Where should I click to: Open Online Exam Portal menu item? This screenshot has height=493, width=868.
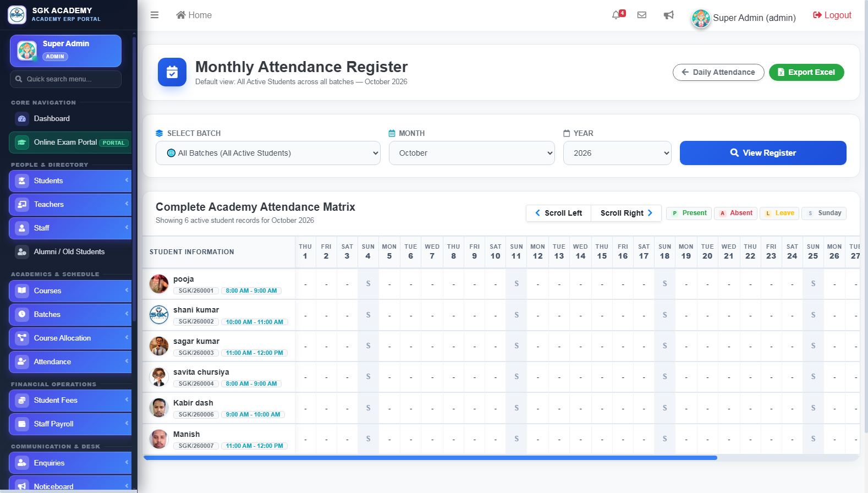pyautogui.click(x=70, y=142)
